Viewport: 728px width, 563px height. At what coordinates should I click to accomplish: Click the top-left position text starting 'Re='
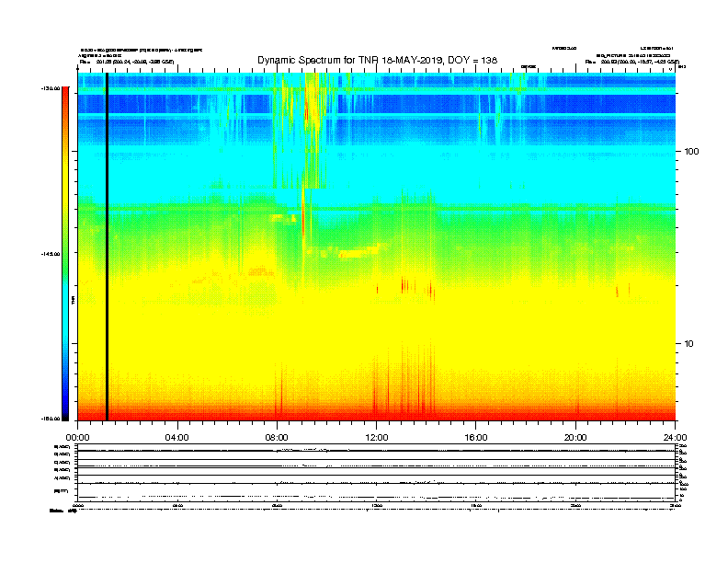point(127,62)
